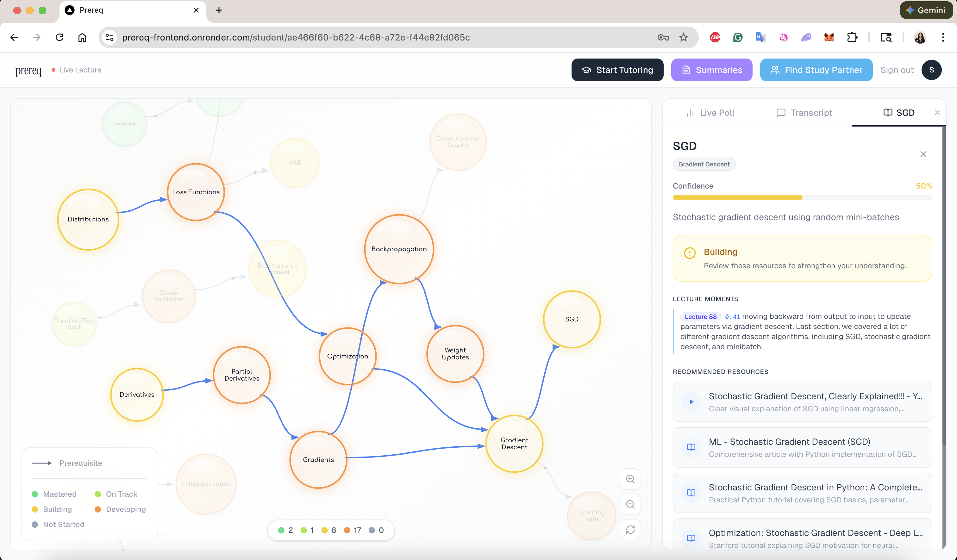Viewport: 957px width, 560px height.
Task: Close the SGD tab with small x
Action: coord(937,113)
